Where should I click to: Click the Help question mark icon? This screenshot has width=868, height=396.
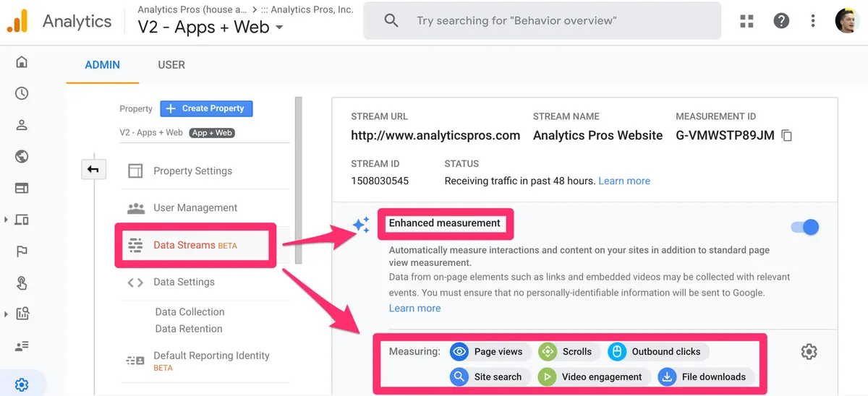pyautogui.click(x=781, y=21)
